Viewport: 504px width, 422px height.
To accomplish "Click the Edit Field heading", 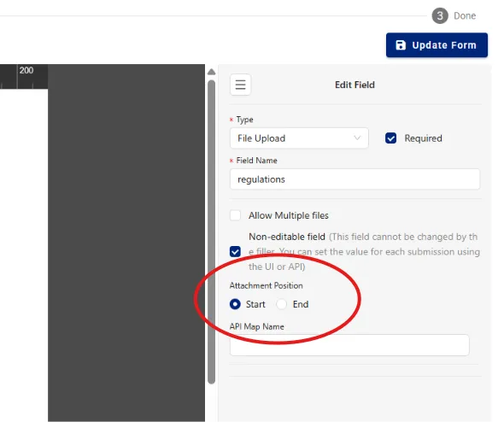I will 355,85.
